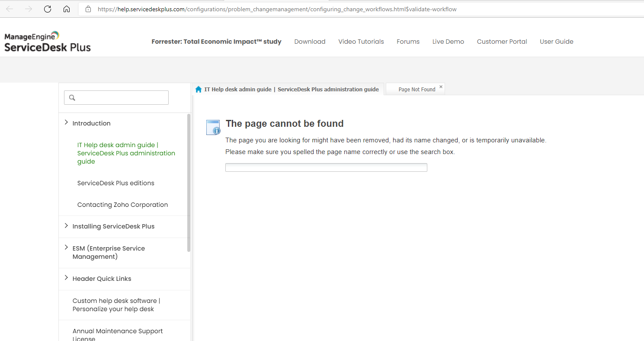Screen dimensions: 644x341
Task: Expand the Introduction section chevron
Action: tap(66, 122)
